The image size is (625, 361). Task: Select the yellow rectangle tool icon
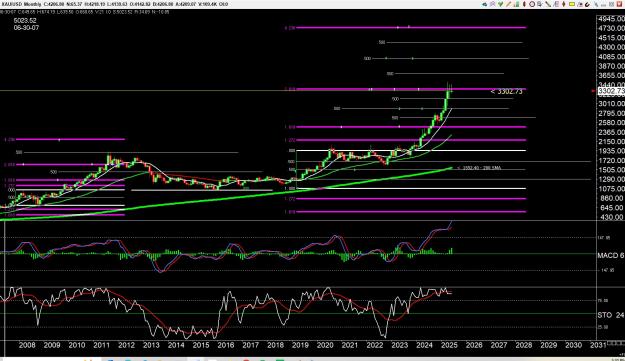572,4
